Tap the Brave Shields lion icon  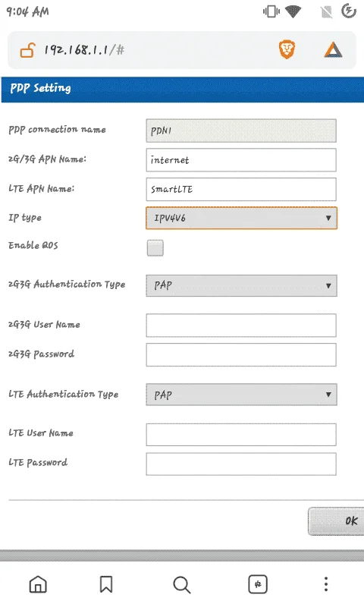click(287, 50)
